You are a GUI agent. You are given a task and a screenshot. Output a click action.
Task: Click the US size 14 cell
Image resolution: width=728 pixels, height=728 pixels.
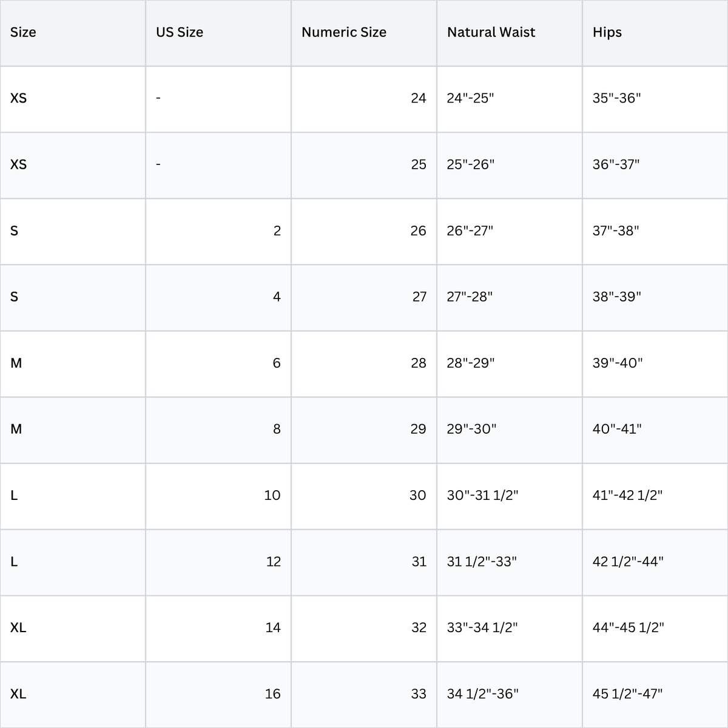[x=218, y=628]
